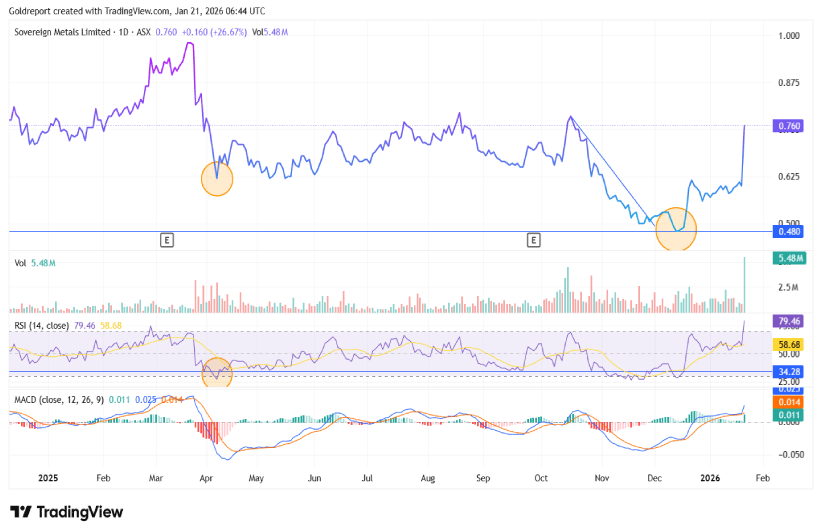
Task: Click the first earnings 'E' marker
Action: 167,240
